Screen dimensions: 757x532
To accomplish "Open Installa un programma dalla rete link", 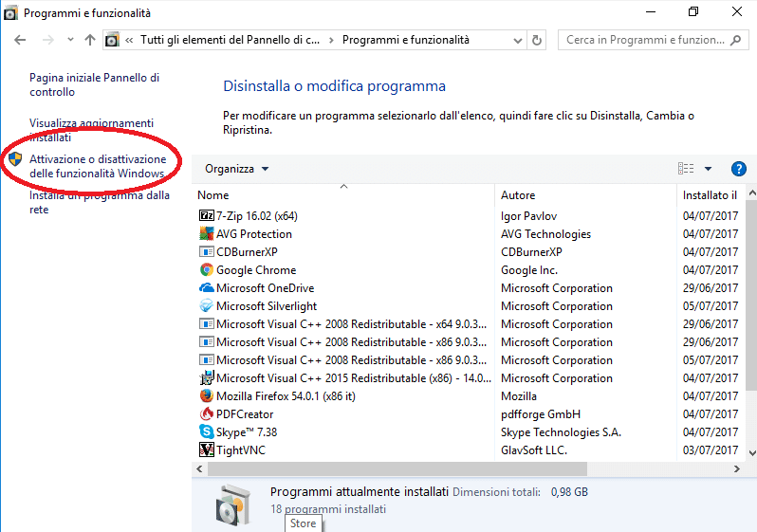I will coord(100,202).
